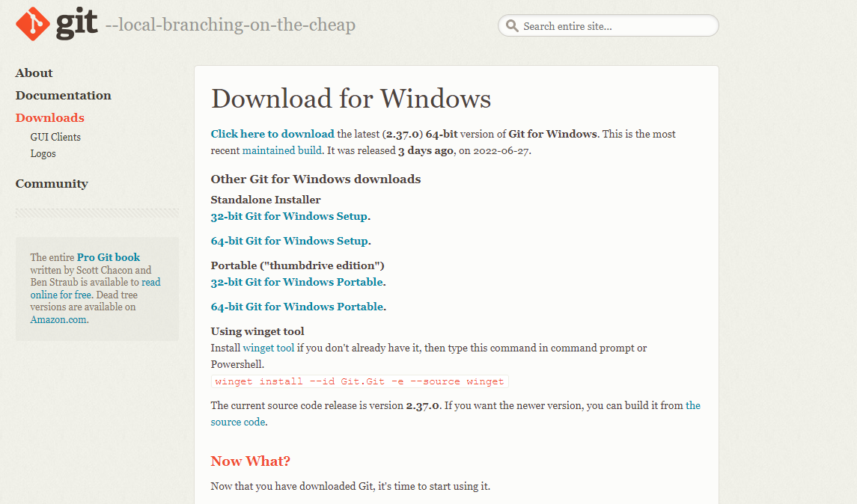Open the Logos submenu item
Screen dimensions: 857x504
[x=43, y=153]
